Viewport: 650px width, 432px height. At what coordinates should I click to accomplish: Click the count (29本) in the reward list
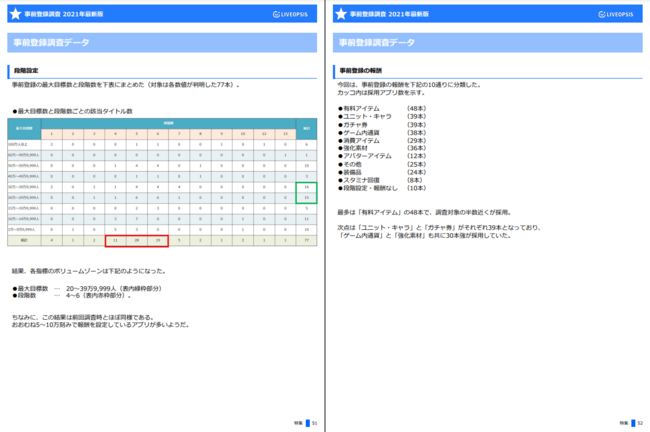416,141
